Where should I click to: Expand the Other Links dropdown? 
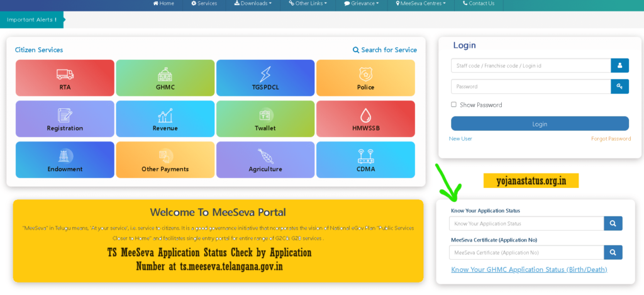(308, 4)
